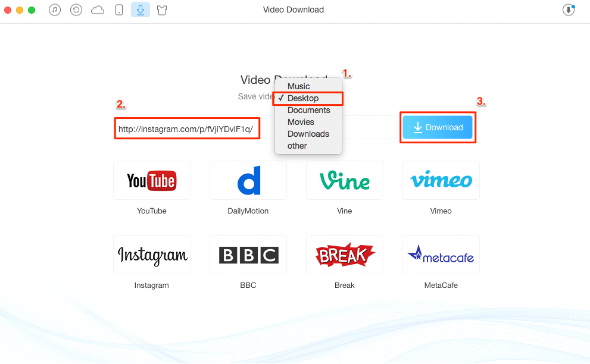Open the iTunes Backup restore icon
The height and width of the screenshot is (364, 590).
(x=76, y=10)
